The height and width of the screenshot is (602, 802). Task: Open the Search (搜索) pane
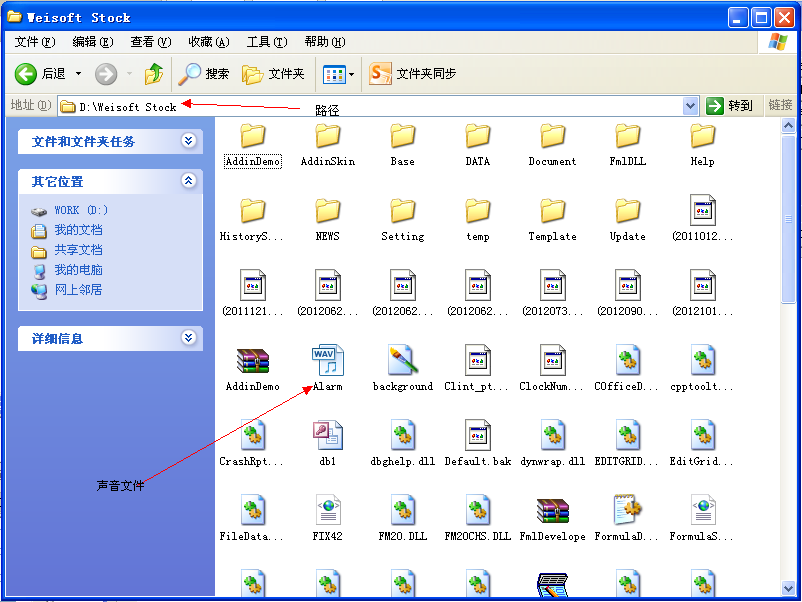click(x=203, y=74)
